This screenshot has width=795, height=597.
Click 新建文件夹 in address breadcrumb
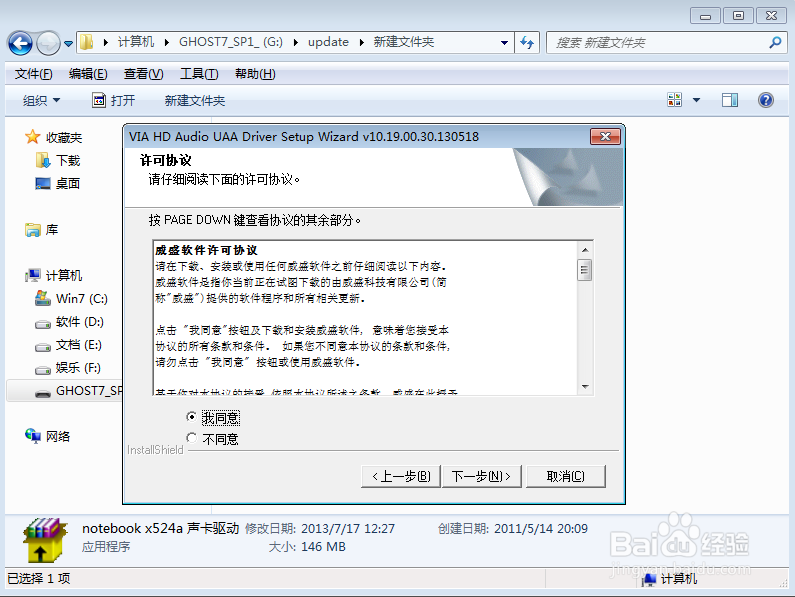[404, 42]
